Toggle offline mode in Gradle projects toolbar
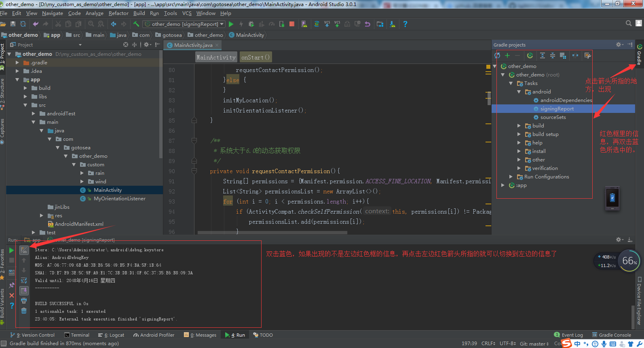644x348 pixels. click(x=575, y=55)
